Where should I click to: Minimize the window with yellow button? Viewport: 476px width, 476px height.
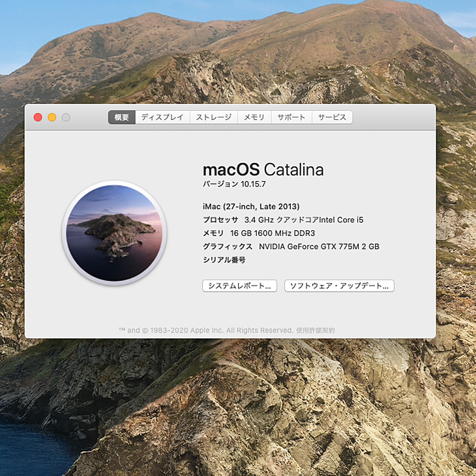[x=52, y=117]
